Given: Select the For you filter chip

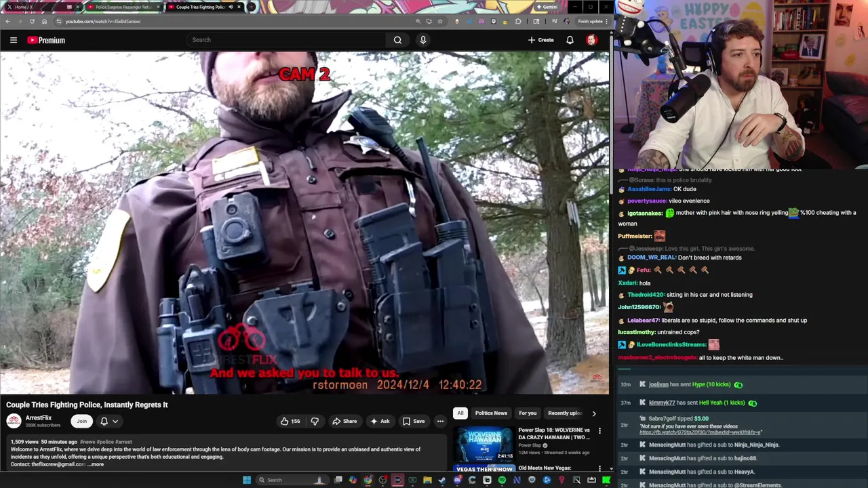Looking at the screenshot, I should point(528,413).
